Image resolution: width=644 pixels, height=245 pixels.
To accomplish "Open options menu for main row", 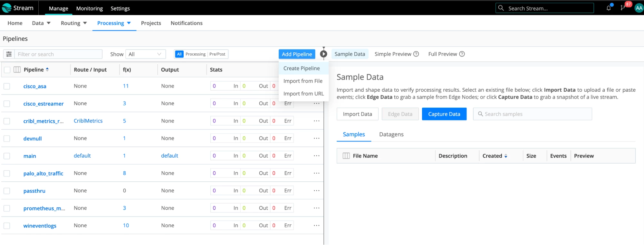I will 317,156.
